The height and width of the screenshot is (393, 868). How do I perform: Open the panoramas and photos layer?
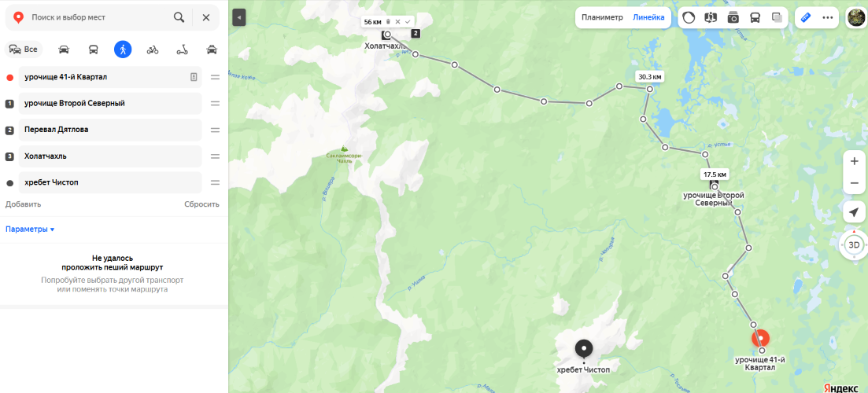pos(733,17)
